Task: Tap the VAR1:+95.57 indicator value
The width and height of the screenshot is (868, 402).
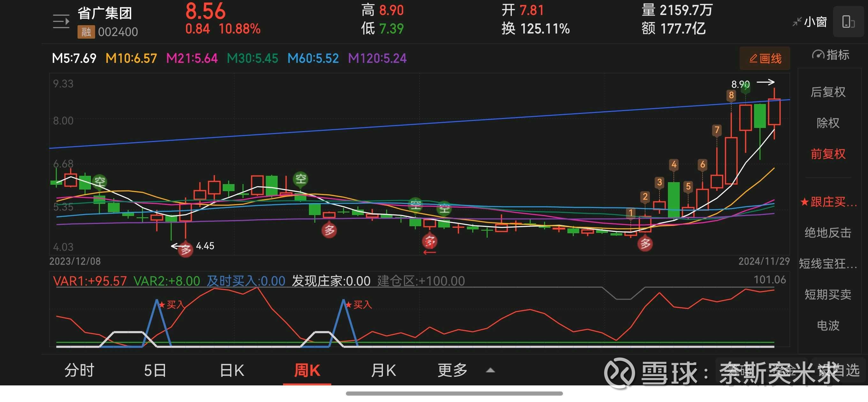Action: pos(90,281)
